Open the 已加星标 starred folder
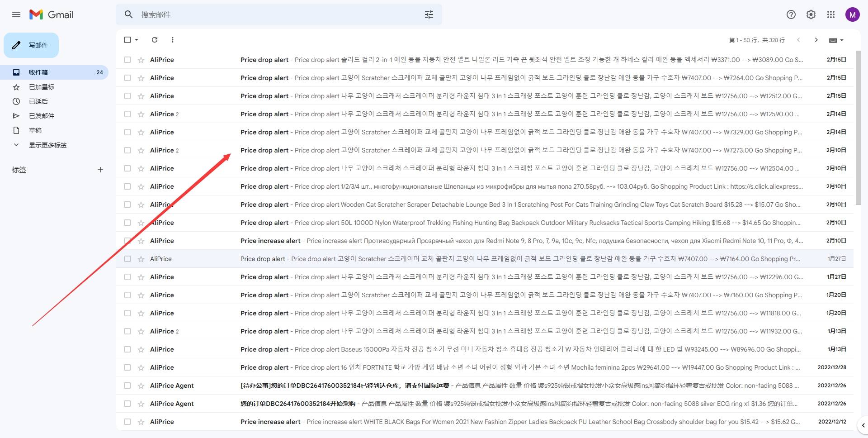 pyautogui.click(x=42, y=87)
